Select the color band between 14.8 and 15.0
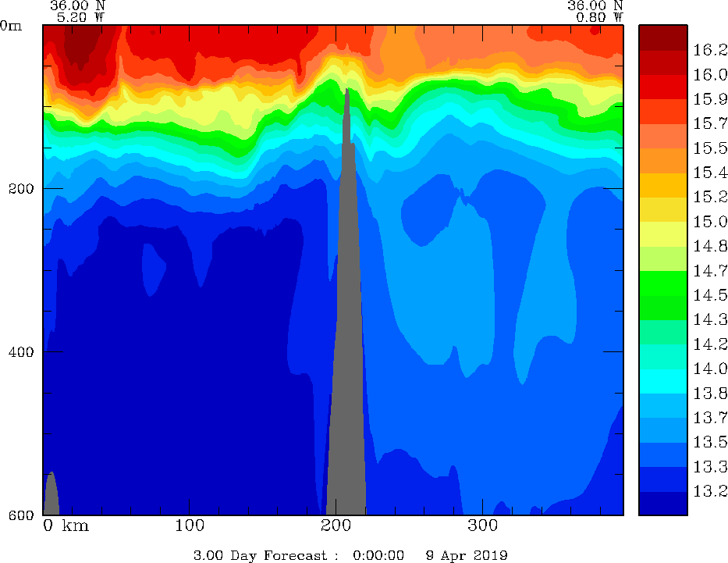Viewport: 728px width, 563px height. (662, 234)
